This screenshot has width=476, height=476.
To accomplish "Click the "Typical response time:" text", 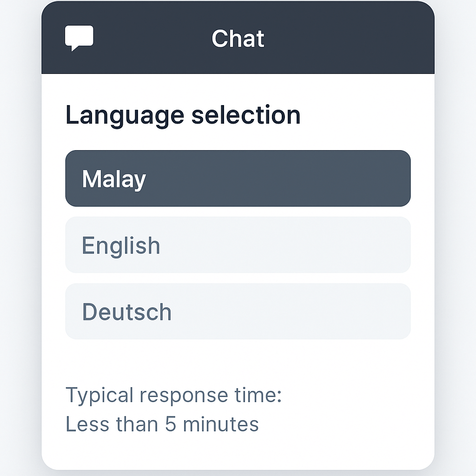I will point(173,395).
